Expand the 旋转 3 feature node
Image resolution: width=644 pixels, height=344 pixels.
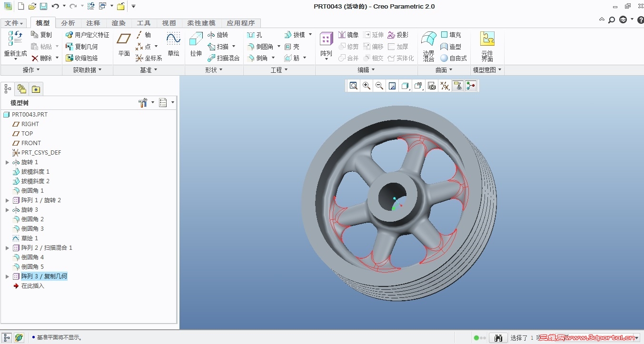[x=7, y=210]
